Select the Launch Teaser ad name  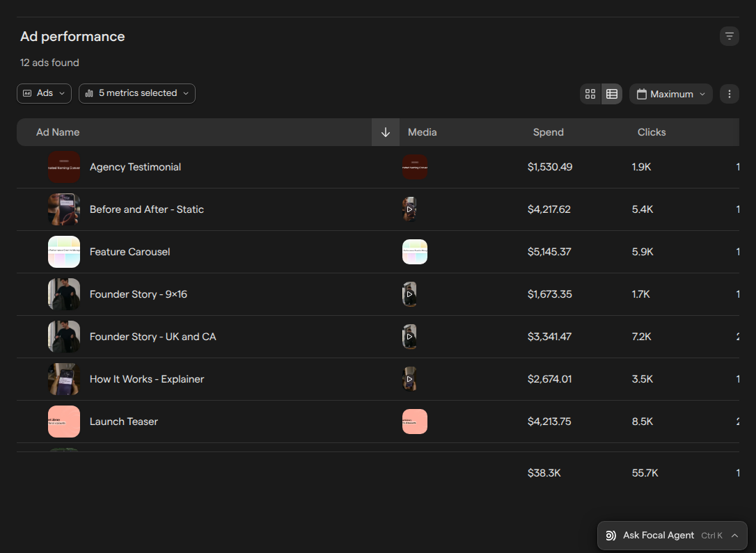(x=124, y=422)
